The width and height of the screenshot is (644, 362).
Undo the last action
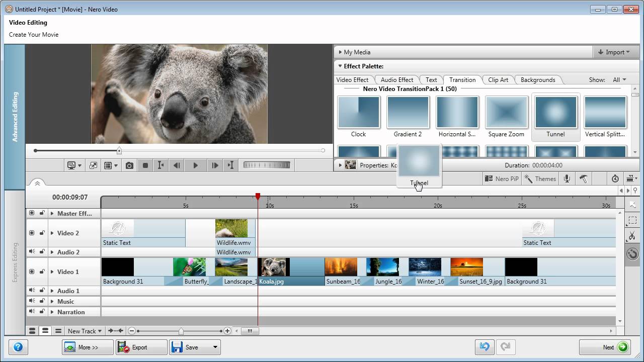pos(485,347)
